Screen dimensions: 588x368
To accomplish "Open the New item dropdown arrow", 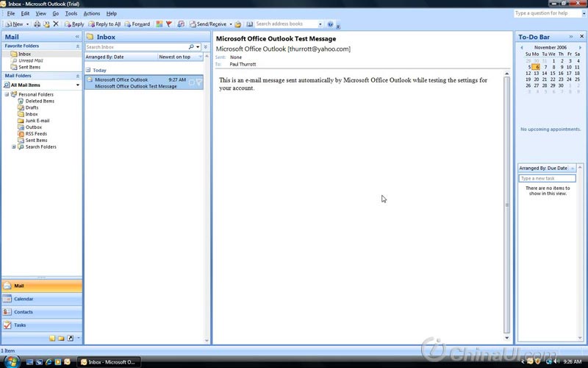I will click(x=27, y=24).
